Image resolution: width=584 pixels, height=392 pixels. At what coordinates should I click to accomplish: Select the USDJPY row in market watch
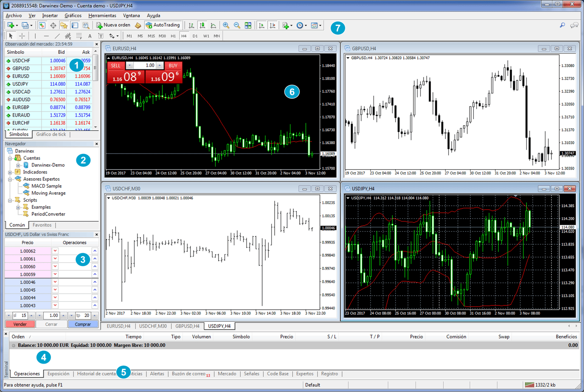[x=20, y=84]
